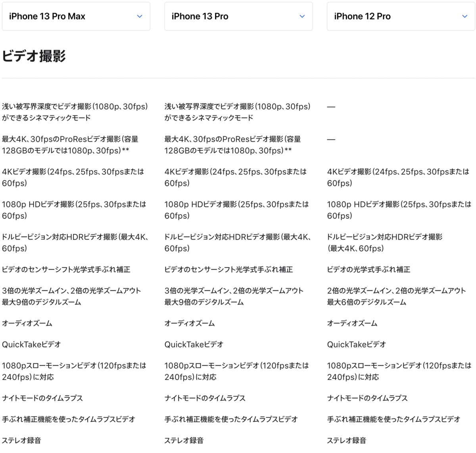Open the iPhone 13 Pro Max model dropdown
The height and width of the screenshot is (453, 476).
click(76, 16)
